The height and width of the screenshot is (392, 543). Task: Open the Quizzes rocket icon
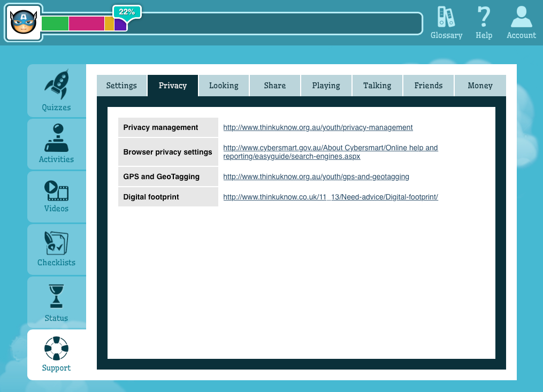coord(56,84)
